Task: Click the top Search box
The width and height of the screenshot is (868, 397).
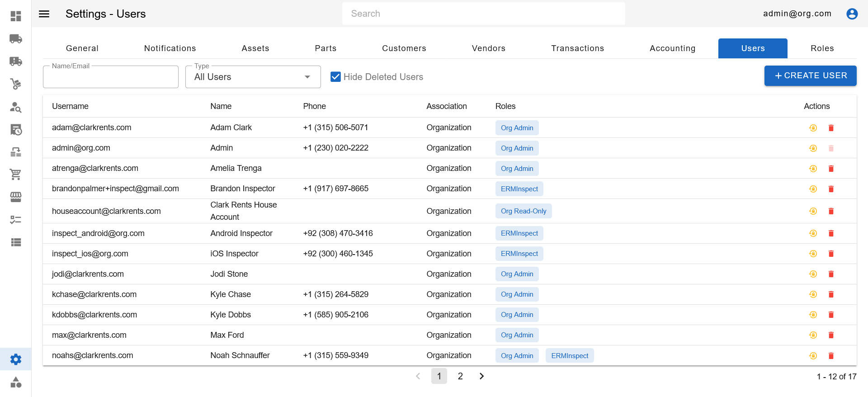Action: click(x=483, y=14)
